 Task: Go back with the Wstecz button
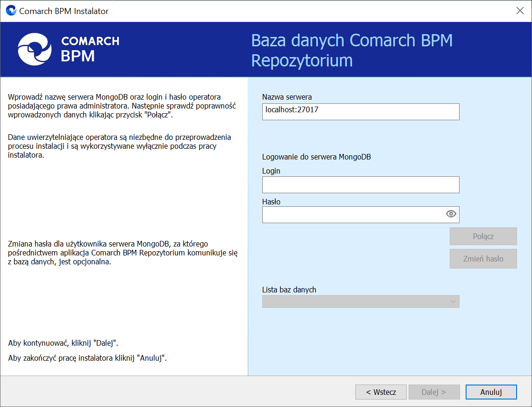tap(381, 392)
